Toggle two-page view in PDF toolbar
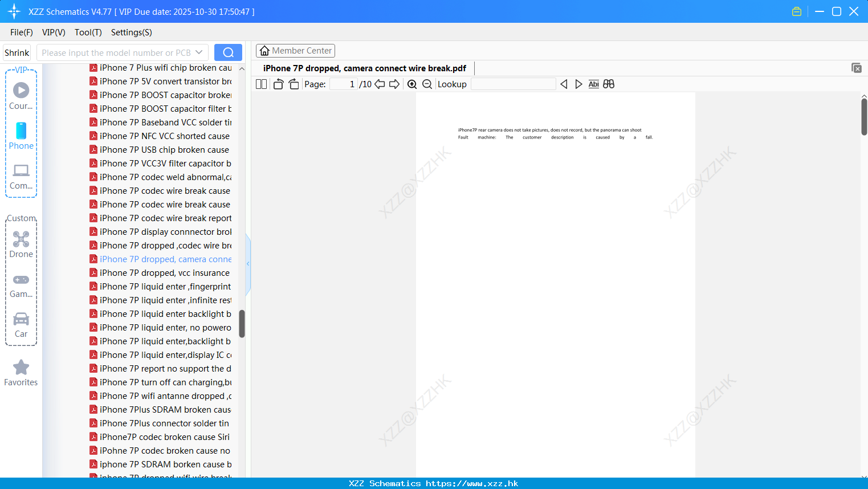The width and height of the screenshot is (868, 489). 262,84
